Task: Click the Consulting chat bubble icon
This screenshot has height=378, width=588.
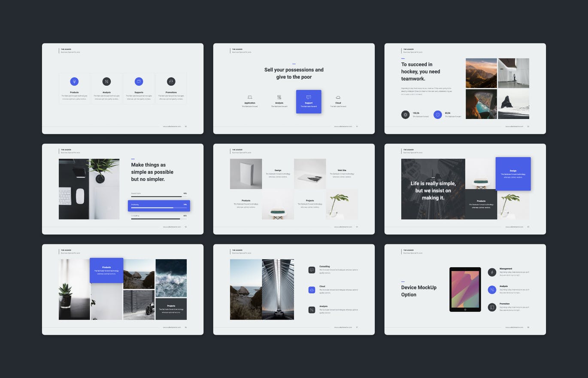Action: click(x=312, y=270)
